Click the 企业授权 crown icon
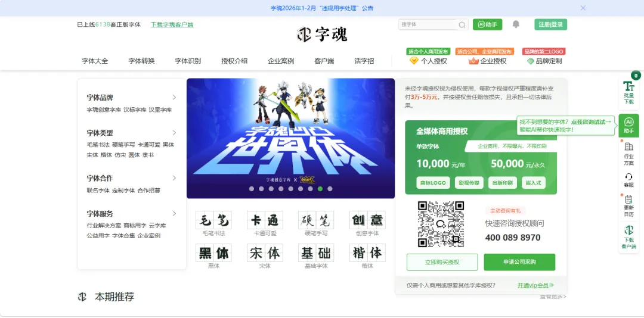The image size is (644, 318). click(x=473, y=61)
